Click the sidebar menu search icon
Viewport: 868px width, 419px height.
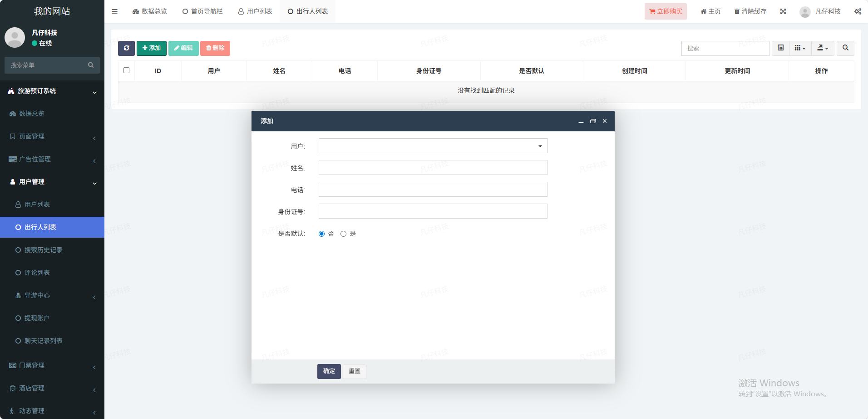coord(91,65)
